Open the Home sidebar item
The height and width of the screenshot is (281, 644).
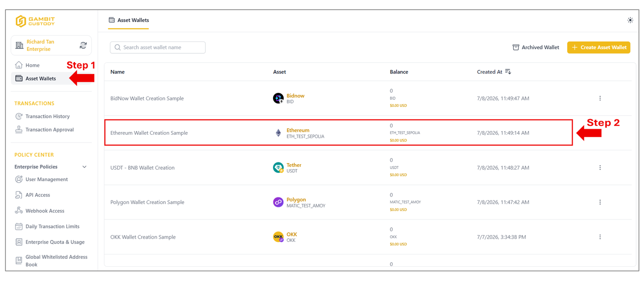point(32,65)
